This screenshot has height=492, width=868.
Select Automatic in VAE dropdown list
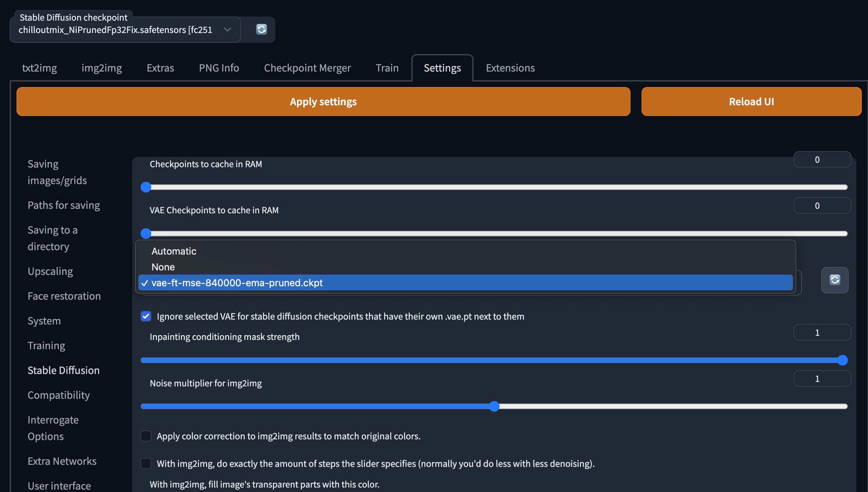pyautogui.click(x=174, y=251)
